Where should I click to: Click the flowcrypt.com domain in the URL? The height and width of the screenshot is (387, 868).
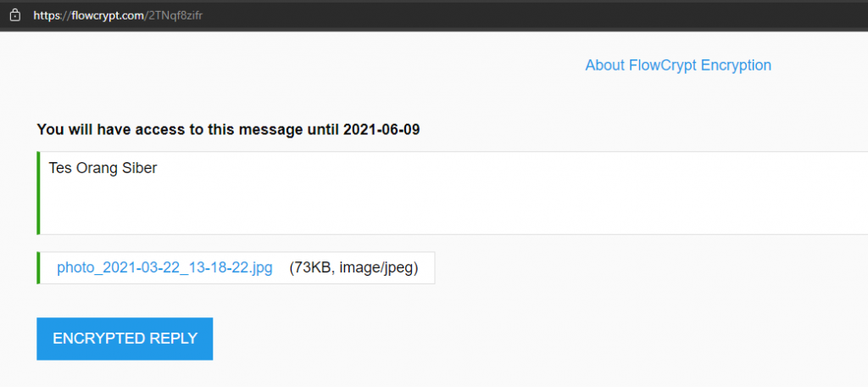(108, 15)
